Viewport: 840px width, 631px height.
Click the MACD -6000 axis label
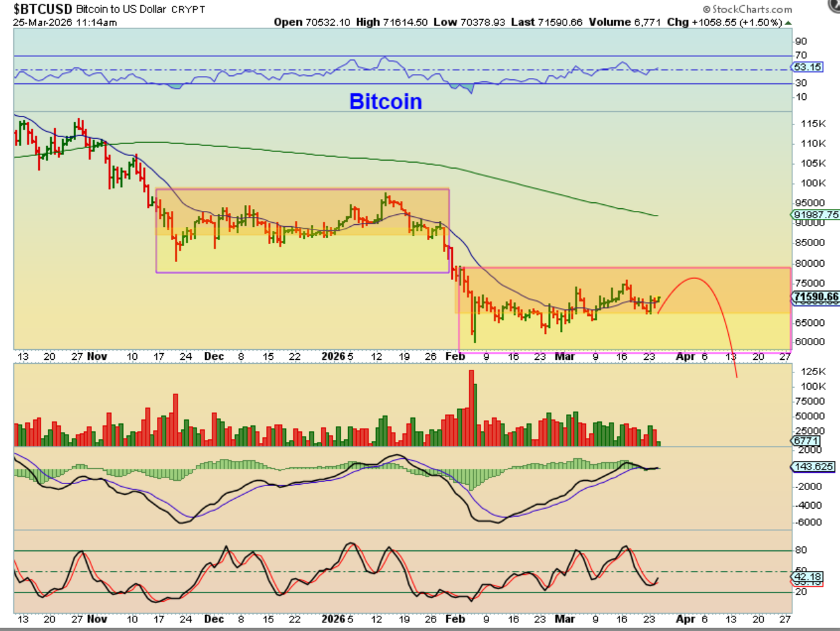pos(810,522)
